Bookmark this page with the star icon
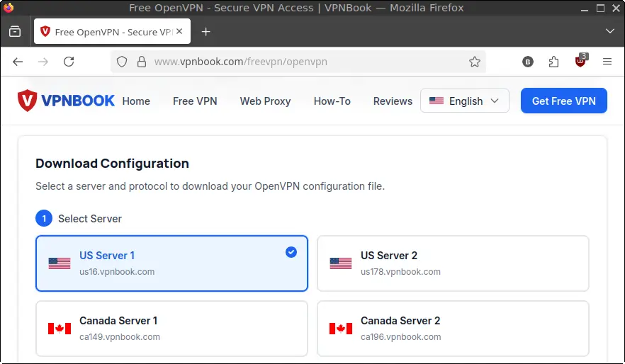Screen dimensions: 625x364 coord(474,62)
